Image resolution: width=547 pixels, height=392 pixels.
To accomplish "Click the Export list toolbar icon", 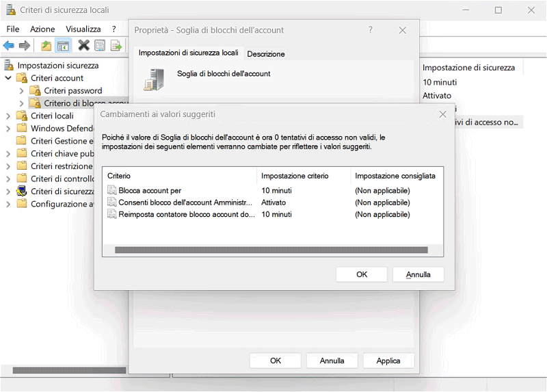I will click(x=116, y=45).
